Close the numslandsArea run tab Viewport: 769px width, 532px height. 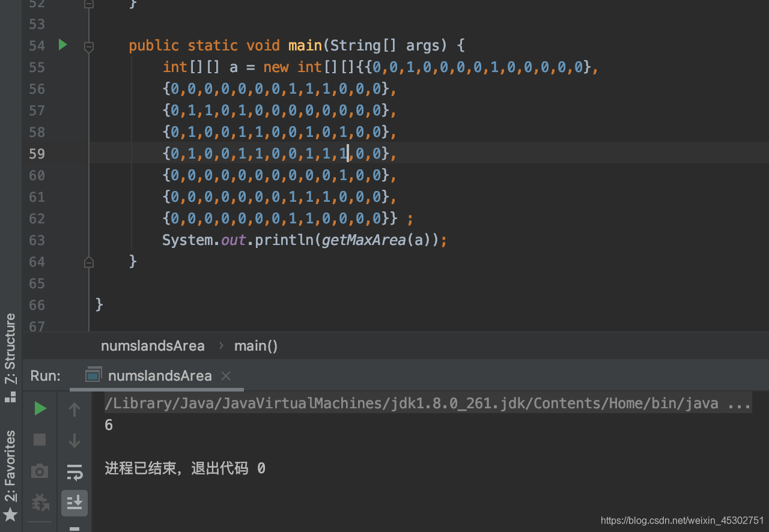(226, 376)
